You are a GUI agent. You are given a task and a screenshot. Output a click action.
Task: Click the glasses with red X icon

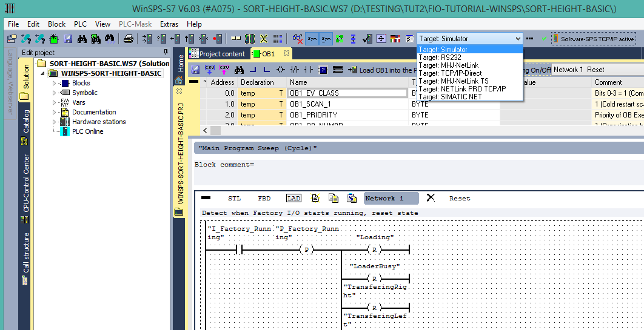[297, 39]
